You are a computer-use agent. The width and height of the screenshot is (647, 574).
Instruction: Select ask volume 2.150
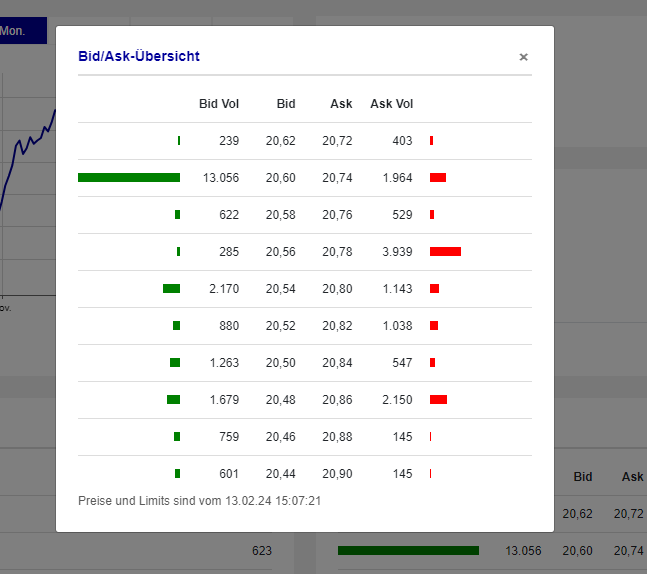click(397, 399)
